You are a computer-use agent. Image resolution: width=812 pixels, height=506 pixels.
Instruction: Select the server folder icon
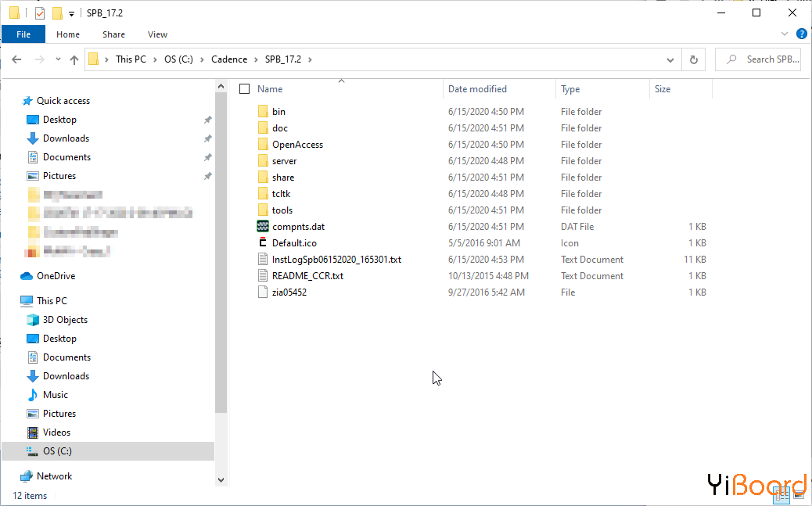tap(263, 161)
